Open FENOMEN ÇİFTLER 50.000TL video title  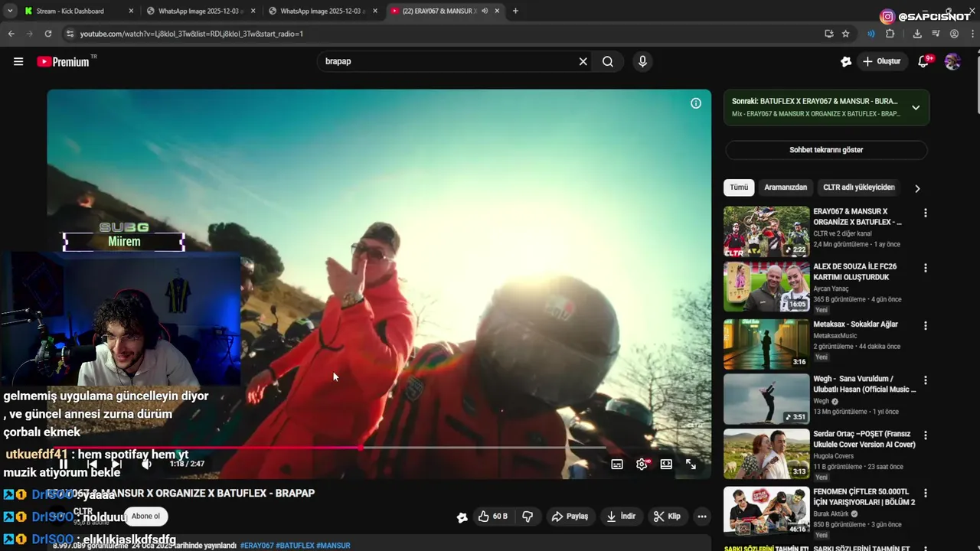[864, 497]
